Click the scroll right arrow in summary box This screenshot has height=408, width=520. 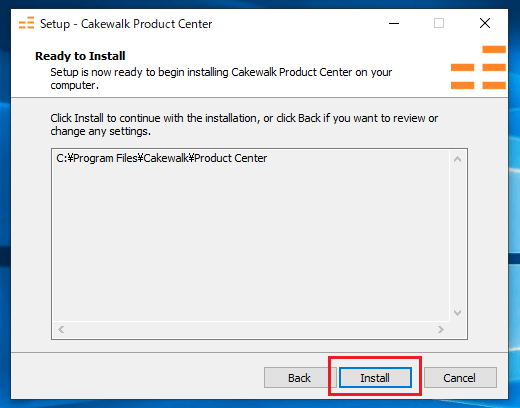point(441,330)
